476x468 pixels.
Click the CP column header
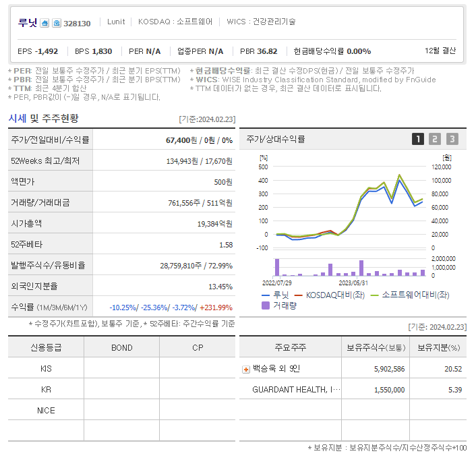198,348
